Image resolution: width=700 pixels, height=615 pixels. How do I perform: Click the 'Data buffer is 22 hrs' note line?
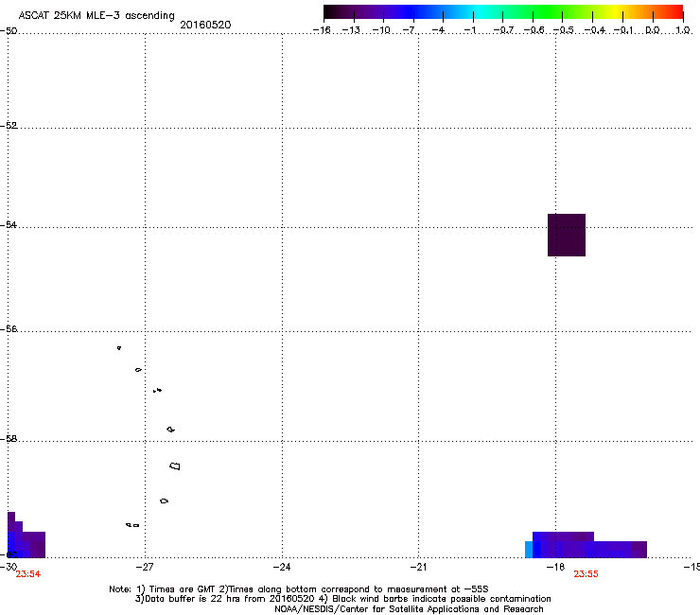[343, 599]
